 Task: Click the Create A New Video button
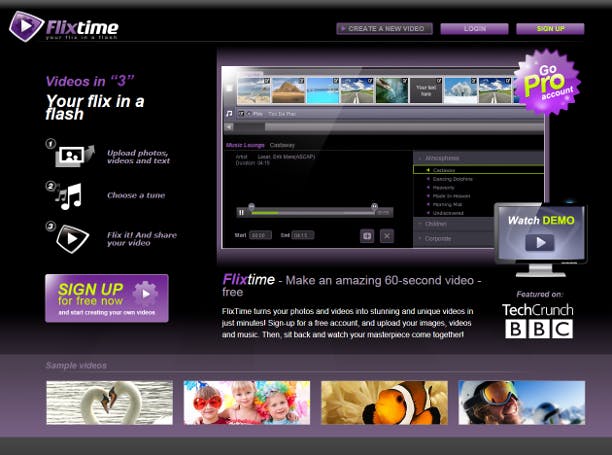tap(384, 28)
